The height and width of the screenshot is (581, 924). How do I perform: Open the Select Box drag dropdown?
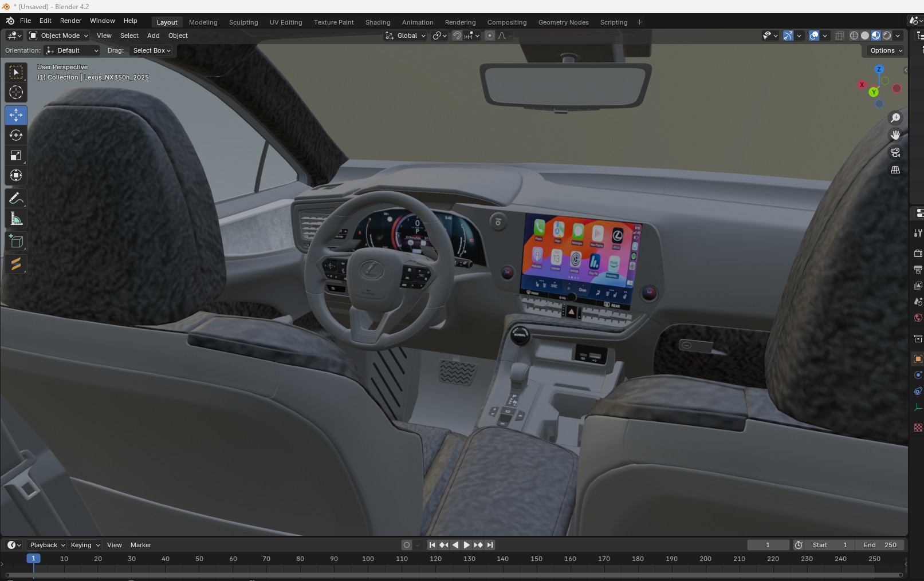click(152, 50)
